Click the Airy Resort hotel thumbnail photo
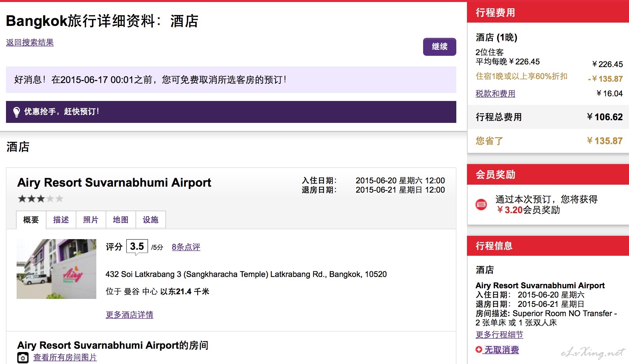This screenshot has width=629, height=364. [x=56, y=269]
